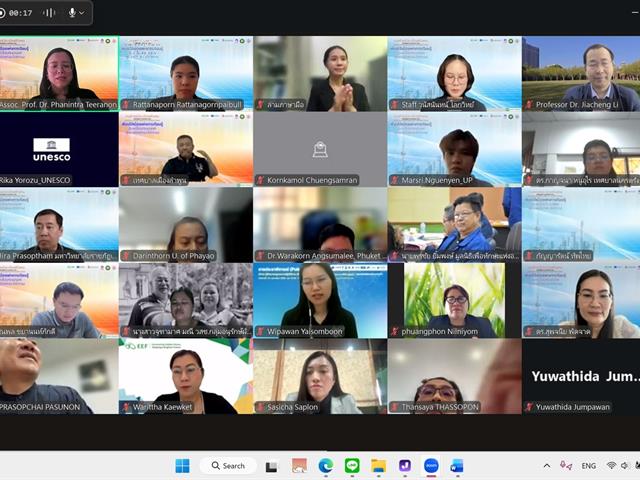The image size is (640, 480).
Task: Select Wipawan Yaisomboon's video tile
Action: tap(320, 300)
